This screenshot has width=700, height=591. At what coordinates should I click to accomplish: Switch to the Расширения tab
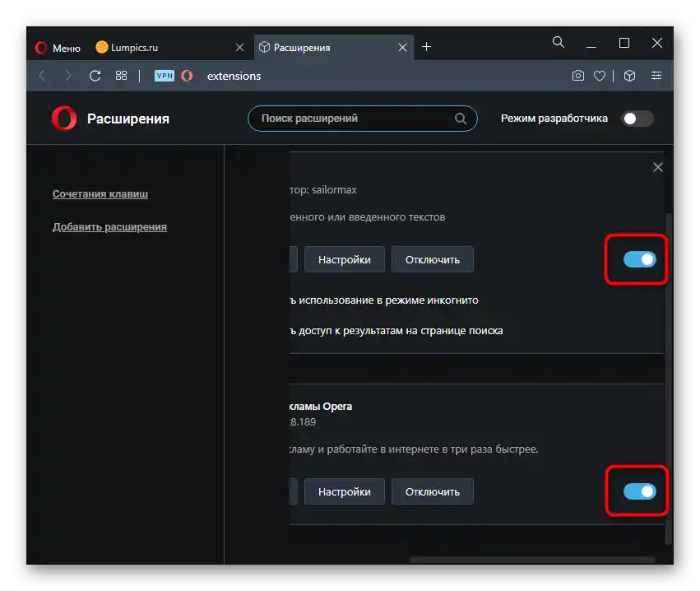[333, 48]
